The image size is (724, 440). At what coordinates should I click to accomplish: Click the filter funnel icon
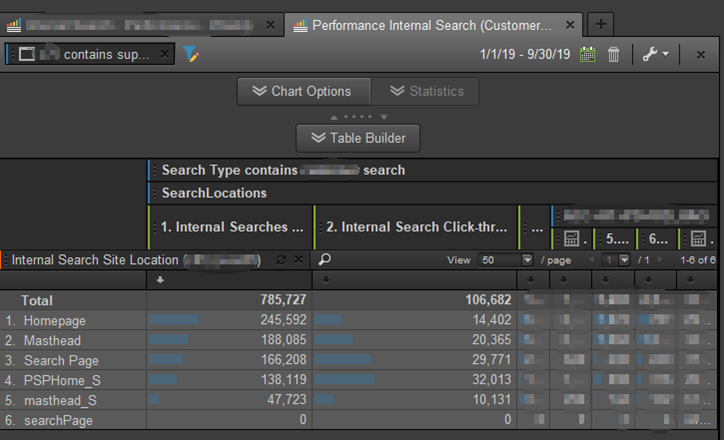click(190, 54)
